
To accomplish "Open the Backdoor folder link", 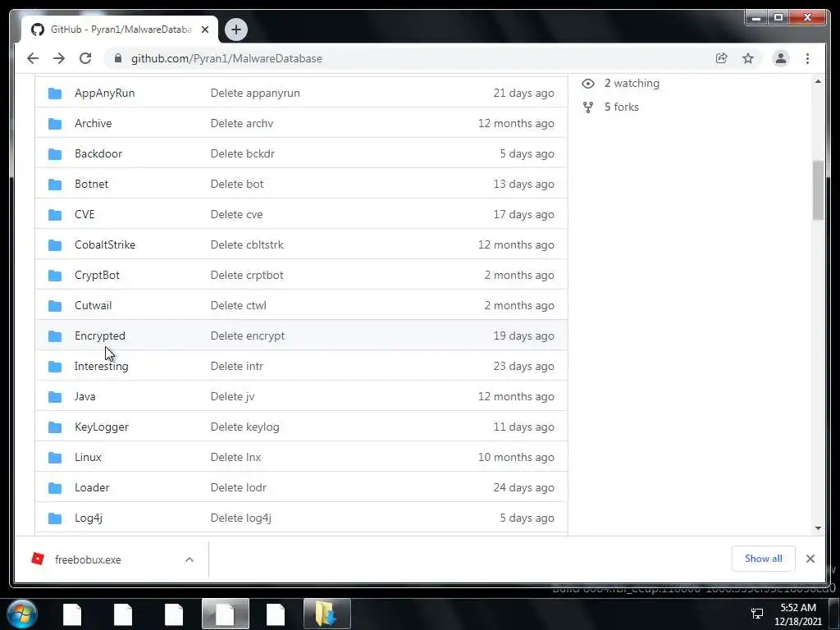I will click(x=98, y=153).
